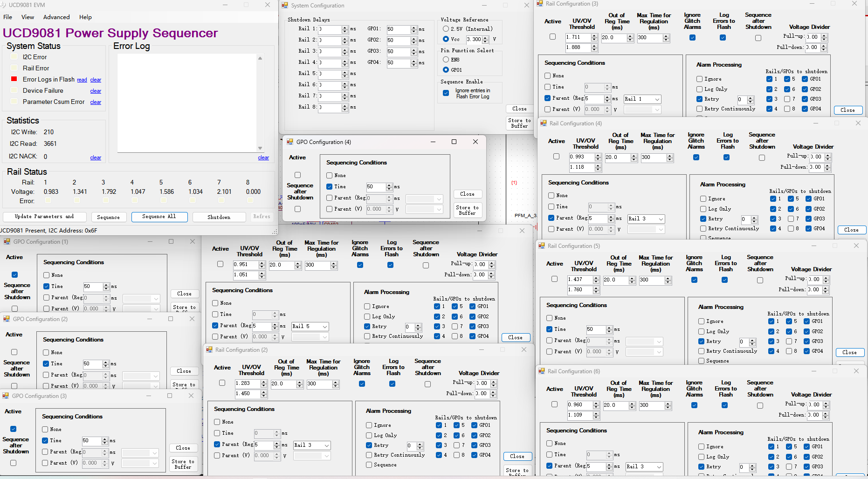Viewport: 868px width, 479px height.
Task: Click the Rail Configuration (2) title bar icon
Action: tap(209, 350)
